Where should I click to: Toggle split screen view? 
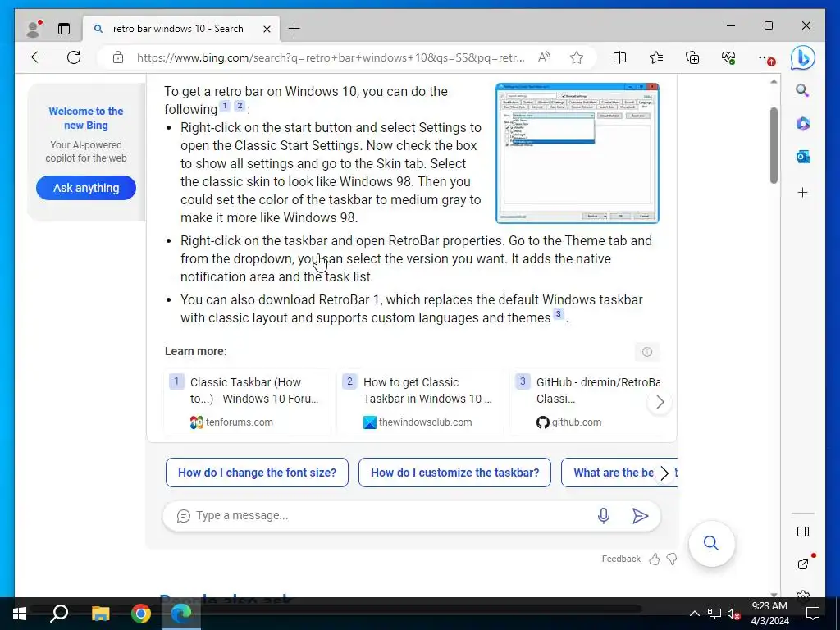(619, 57)
